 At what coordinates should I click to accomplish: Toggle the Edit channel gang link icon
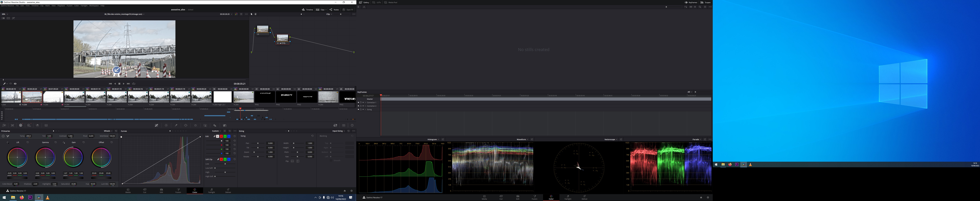215,136
